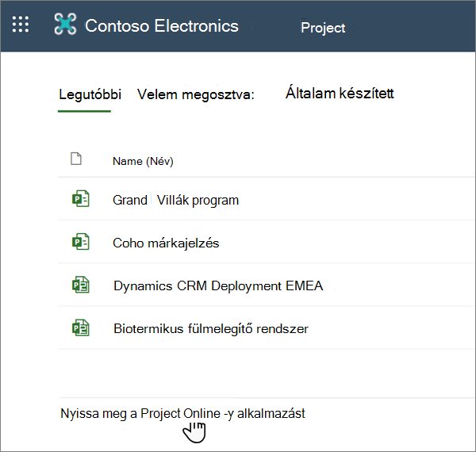Open the app launcher waffle icon

click(x=21, y=25)
